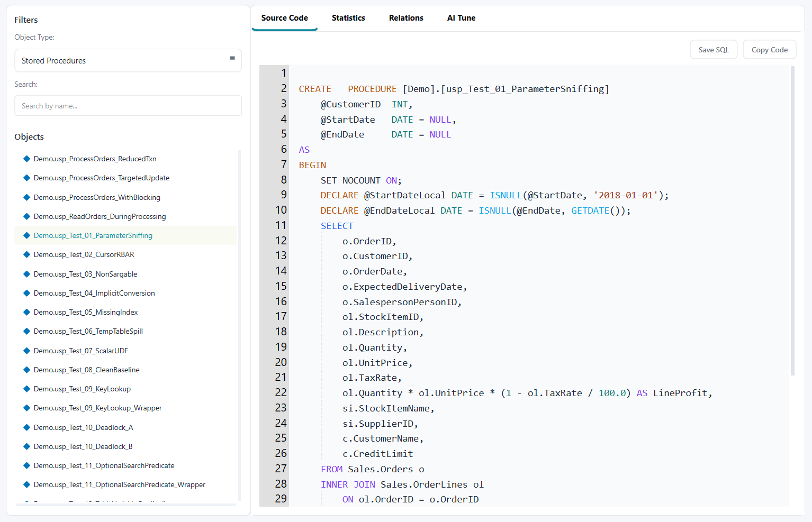Select Demo.usp_Test_07_ScalarUDF procedure
Viewport: 812px width, 522px height.
(x=125, y=351)
